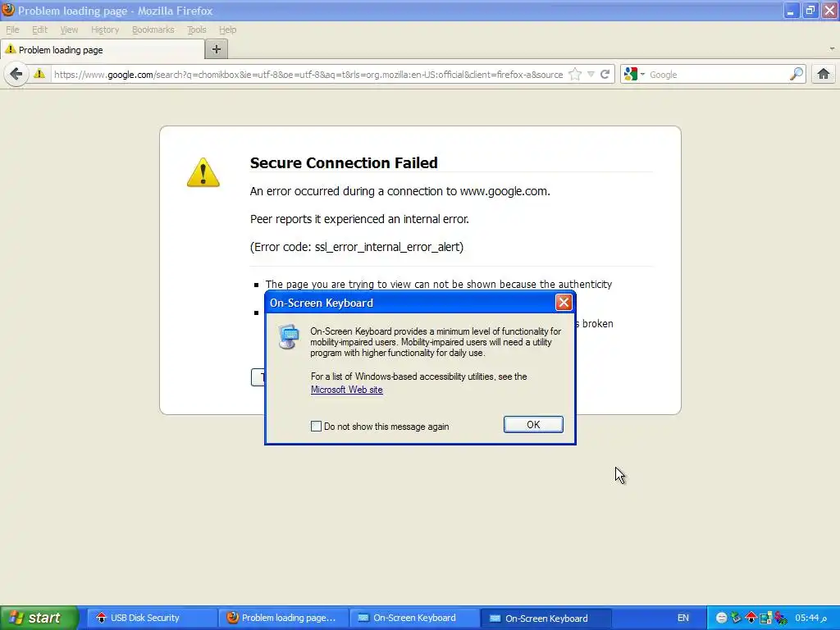Check Do not show this message again
This screenshot has height=630, width=840.
[316, 427]
